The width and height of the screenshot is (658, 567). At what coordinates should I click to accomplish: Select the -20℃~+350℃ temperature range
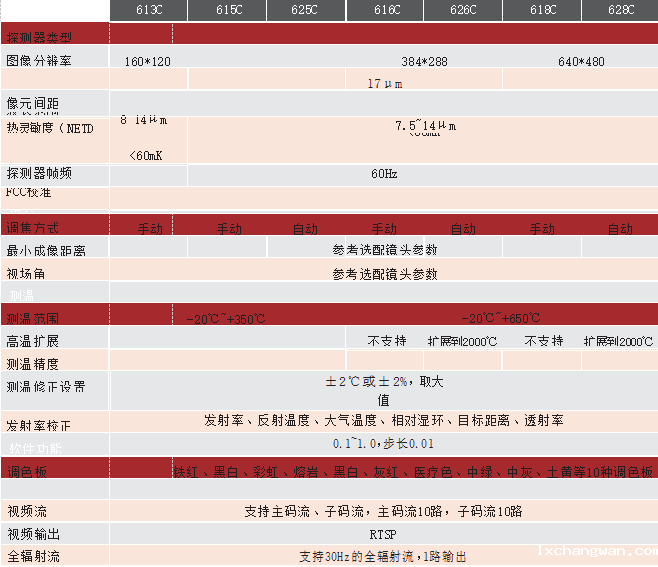tap(226, 319)
